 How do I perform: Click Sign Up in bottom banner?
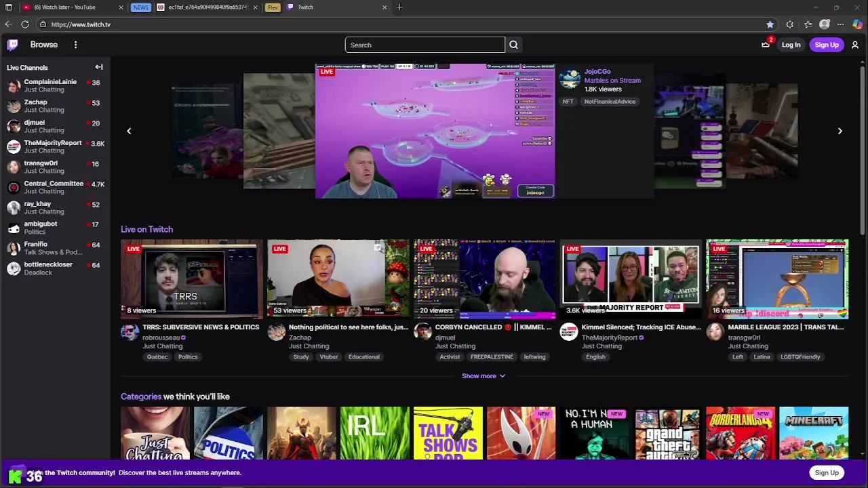pyautogui.click(x=827, y=472)
